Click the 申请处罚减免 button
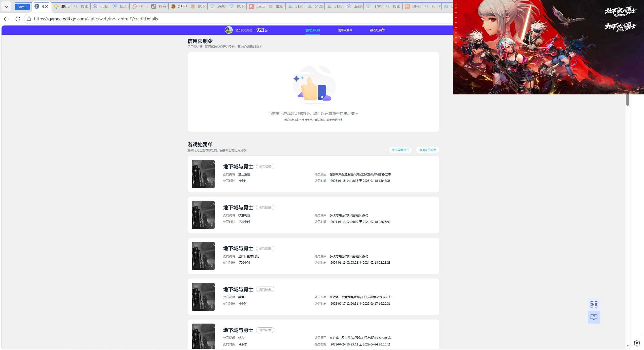This screenshot has height=350, width=644. (427, 150)
